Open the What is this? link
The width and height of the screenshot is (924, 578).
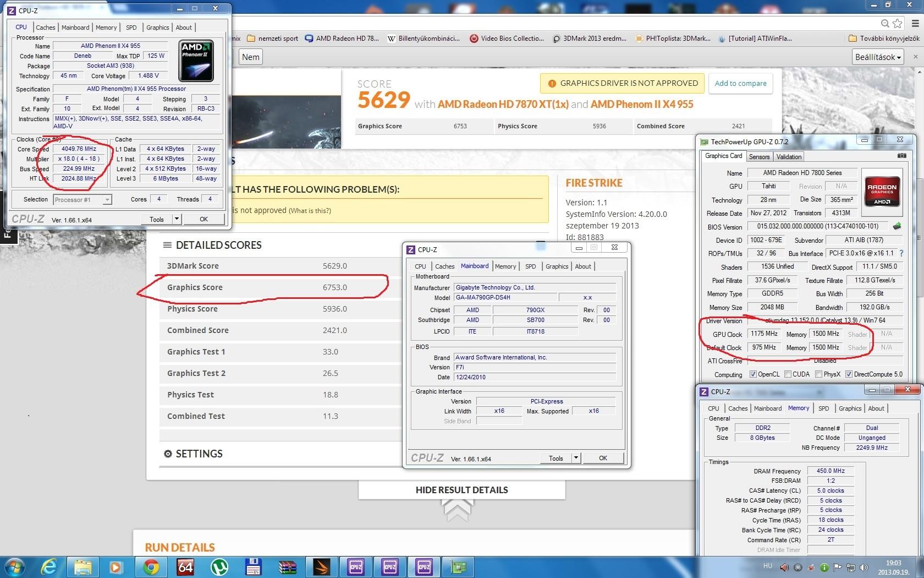310,211
